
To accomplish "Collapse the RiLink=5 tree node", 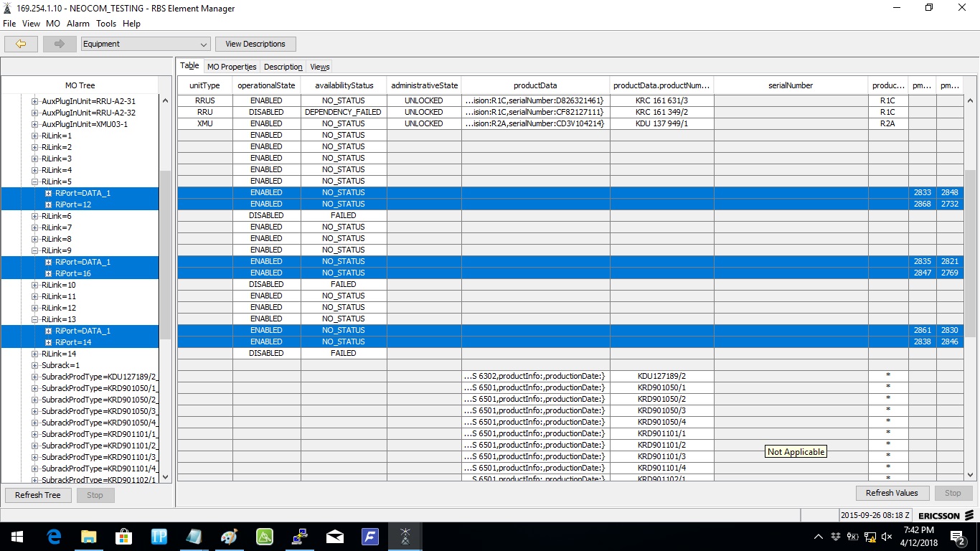I will click(34, 182).
